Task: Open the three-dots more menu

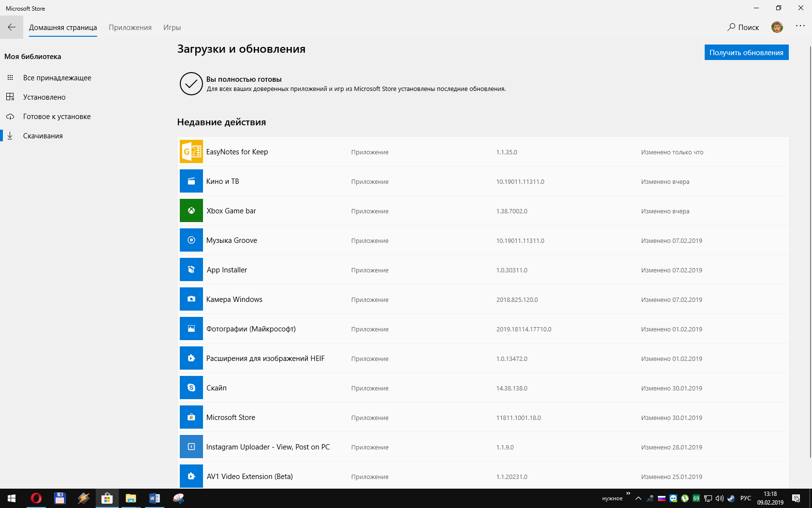Action: tap(800, 26)
